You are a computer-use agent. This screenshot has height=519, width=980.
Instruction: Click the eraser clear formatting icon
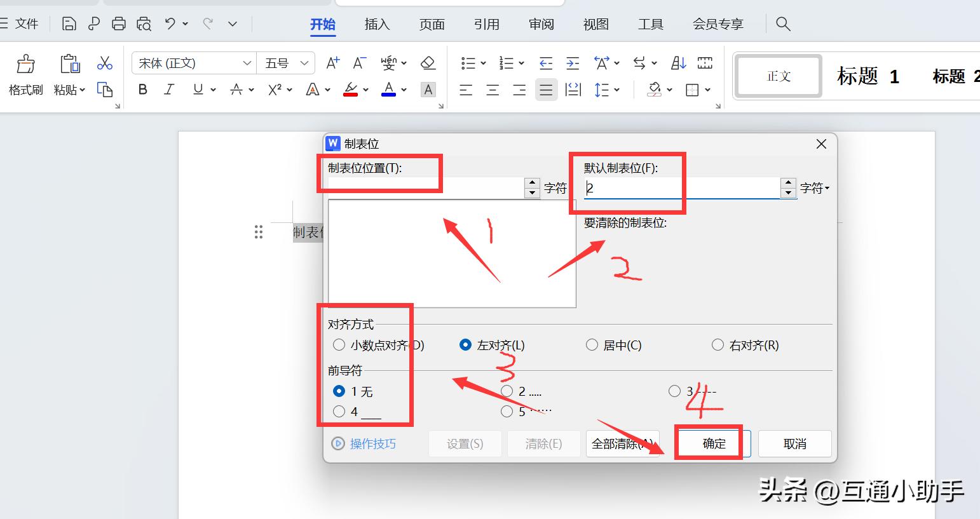coord(428,63)
